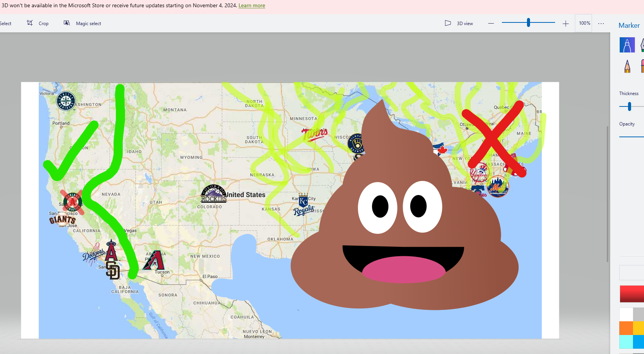Click the vertical canvas scrollbar
The image size is (644, 354).
click(608, 194)
